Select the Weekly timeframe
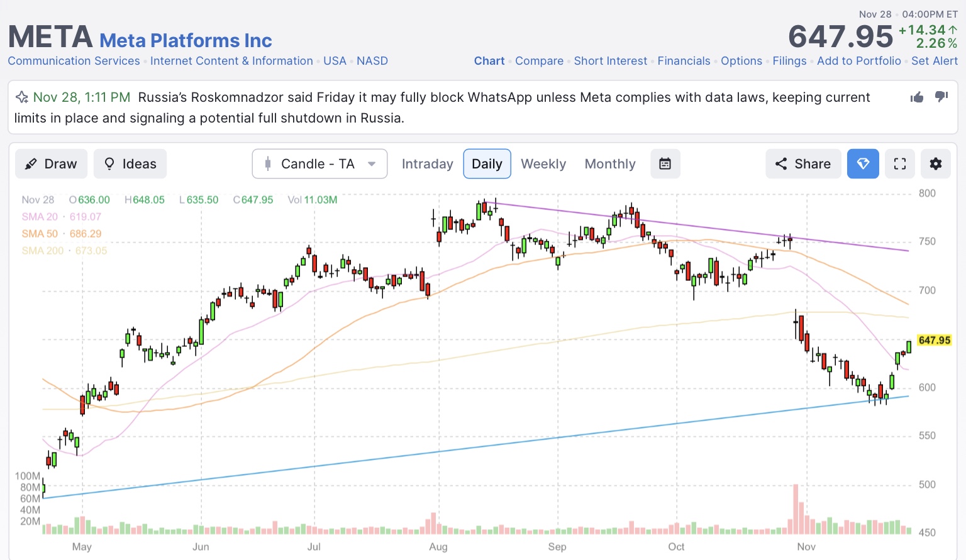 (543, 164)
